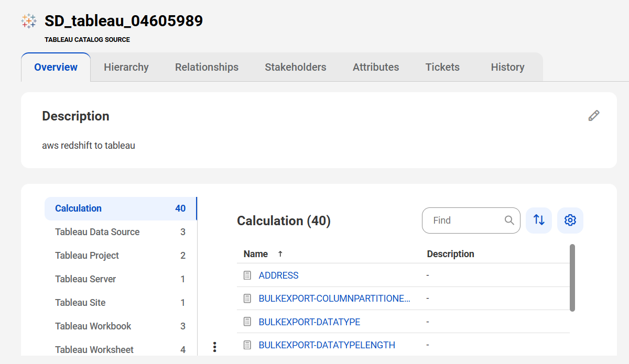The image size is (629, 364).
Task: Click the Description column header
Action: click(451, 254)
